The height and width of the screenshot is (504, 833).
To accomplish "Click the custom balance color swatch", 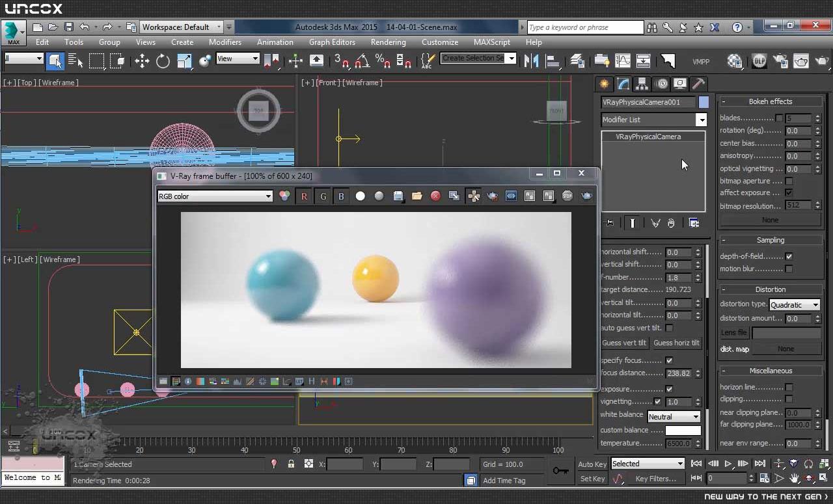I will 683,431.
